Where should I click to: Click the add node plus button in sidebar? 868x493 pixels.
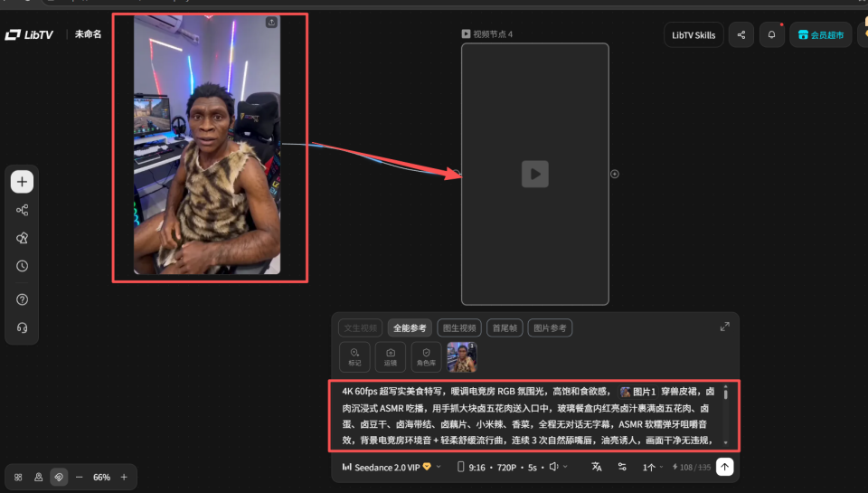(x=22, y=182)
